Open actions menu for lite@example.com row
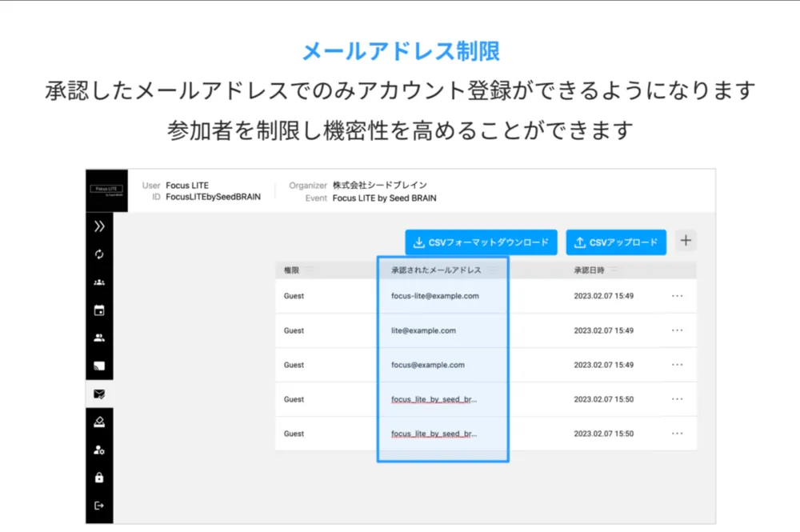 [678, 330]
